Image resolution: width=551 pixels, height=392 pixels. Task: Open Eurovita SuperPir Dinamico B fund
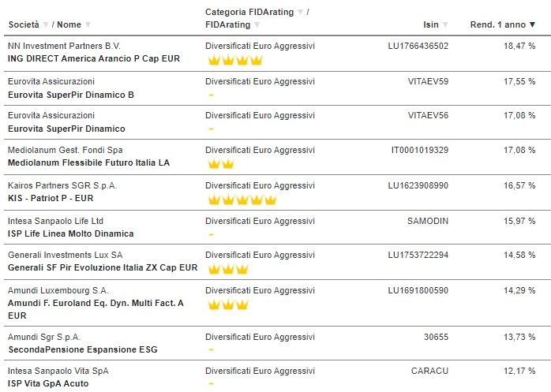pos(71,95)
